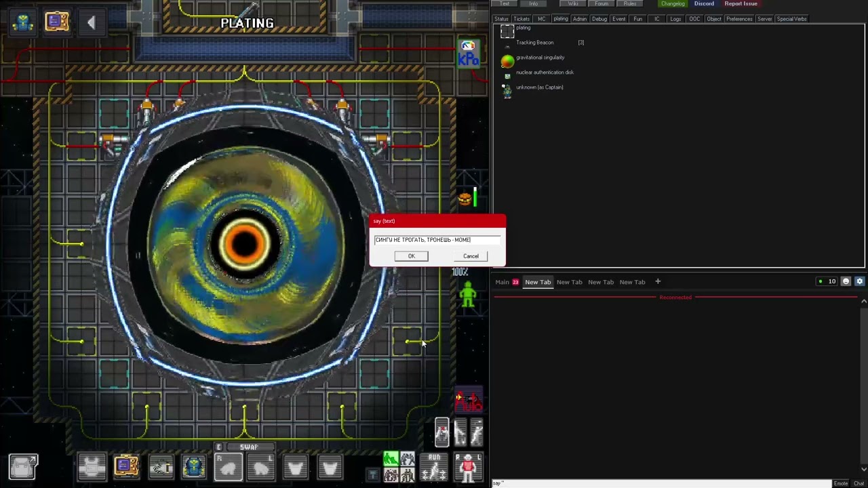Toggle the inventory backpack button at bottom left

coord(23,467)
